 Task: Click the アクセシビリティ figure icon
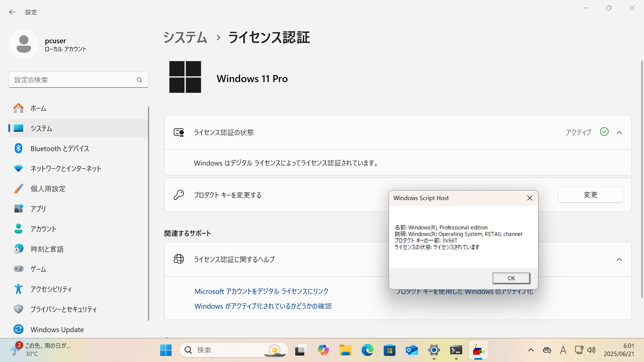[x=18, y=289]
